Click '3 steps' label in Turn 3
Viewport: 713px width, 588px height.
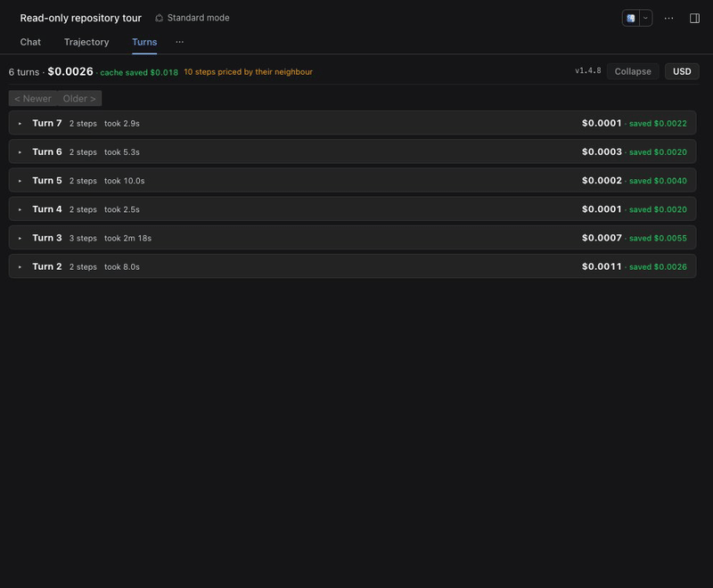pyautogui.click(x=83, y=238)
